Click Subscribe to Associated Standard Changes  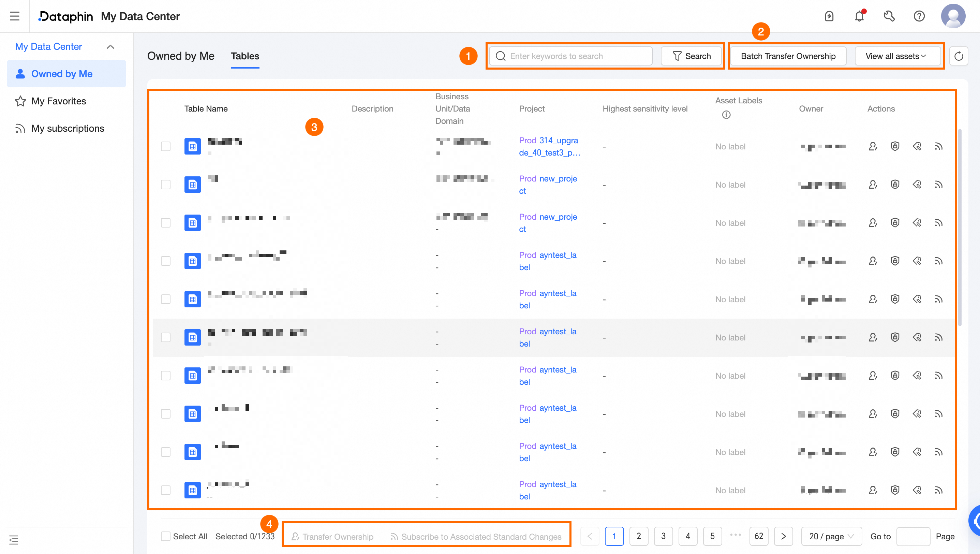tap(476, 537)
